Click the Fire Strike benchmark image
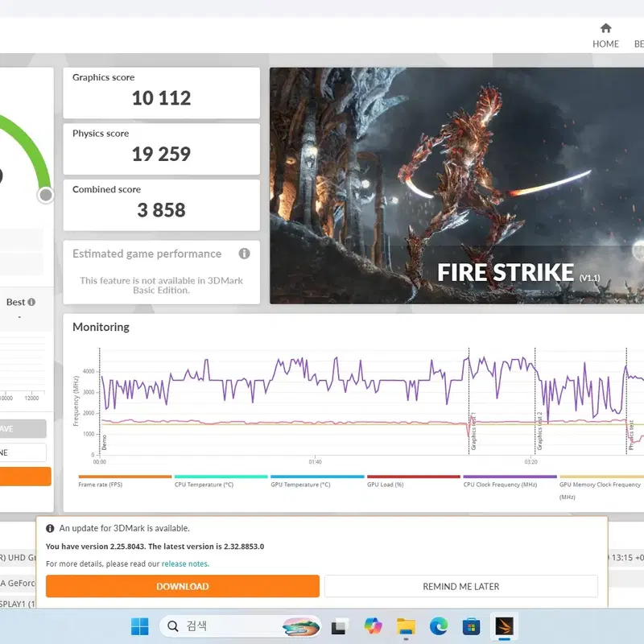The height and width of the screenshot is (644, 644). point(456,186)
